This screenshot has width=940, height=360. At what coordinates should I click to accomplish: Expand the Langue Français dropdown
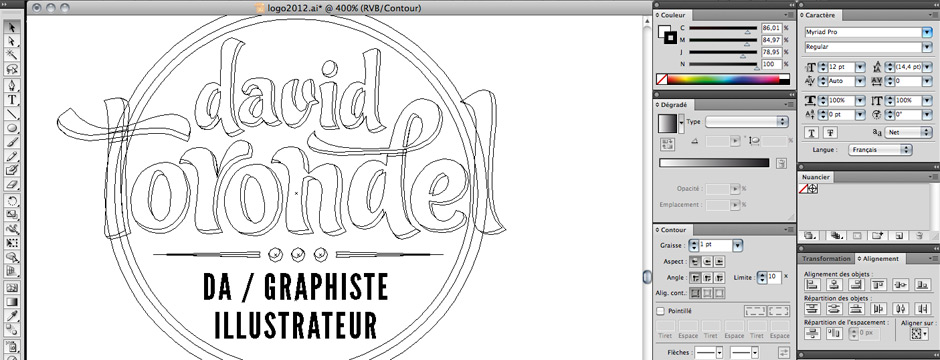point(881,150)
